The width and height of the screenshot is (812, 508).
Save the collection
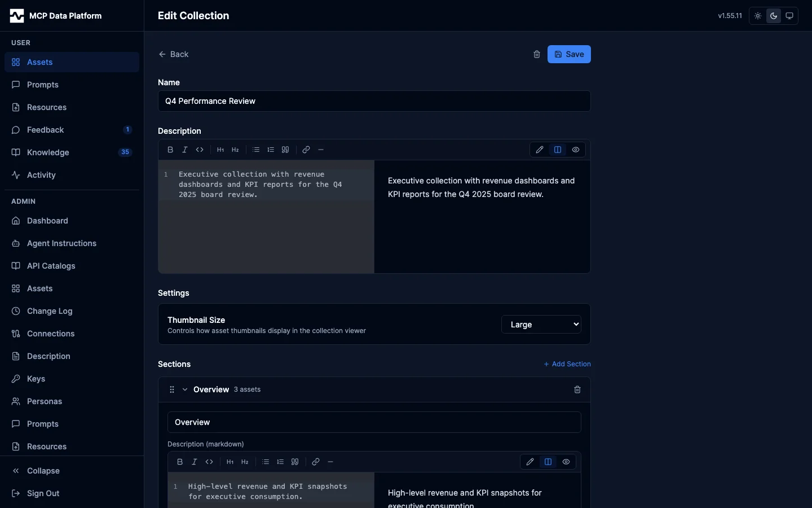(569, 54)
